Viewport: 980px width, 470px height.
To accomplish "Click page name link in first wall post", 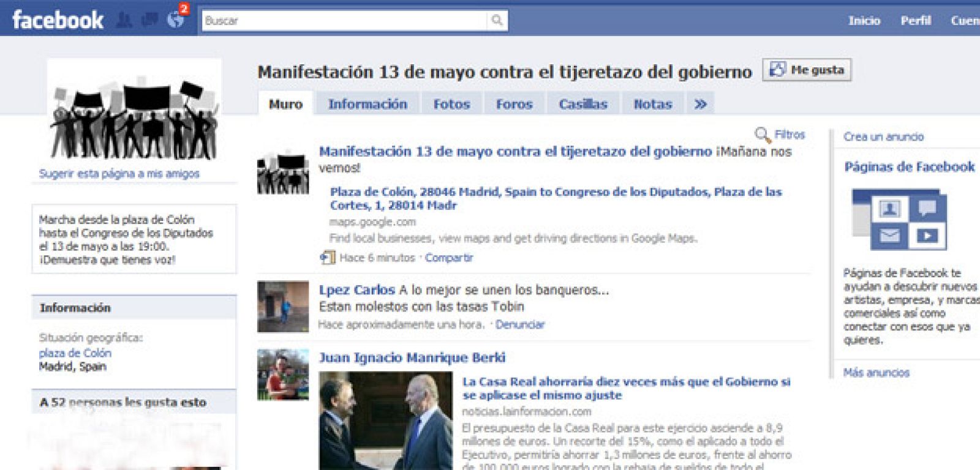I will coord(515,152).
